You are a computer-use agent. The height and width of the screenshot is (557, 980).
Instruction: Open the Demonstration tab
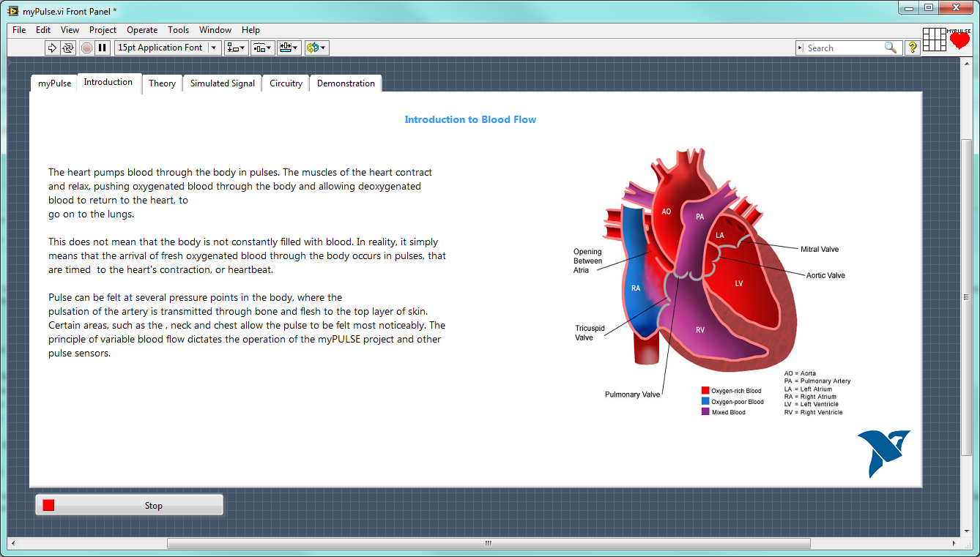[346, 83]
